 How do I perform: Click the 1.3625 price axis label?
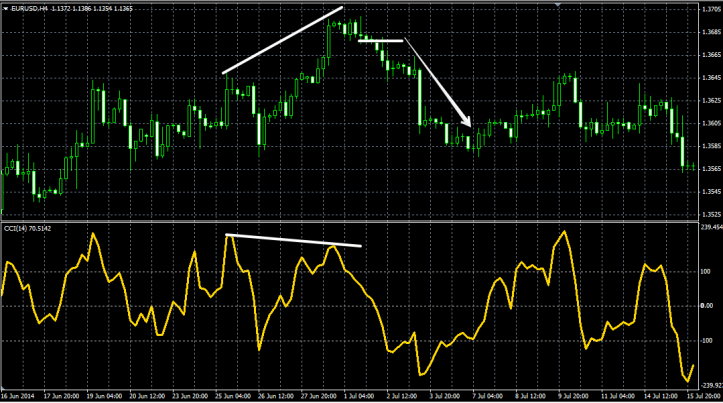pyautogui.click(x=711, y=101)
